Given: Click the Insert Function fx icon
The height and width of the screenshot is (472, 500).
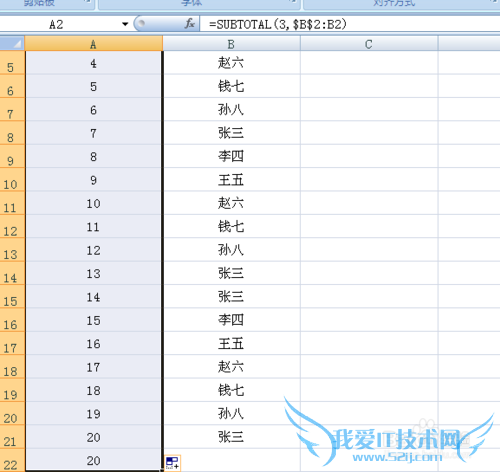Looking at the screenshot, I should (x=190, y=24).
